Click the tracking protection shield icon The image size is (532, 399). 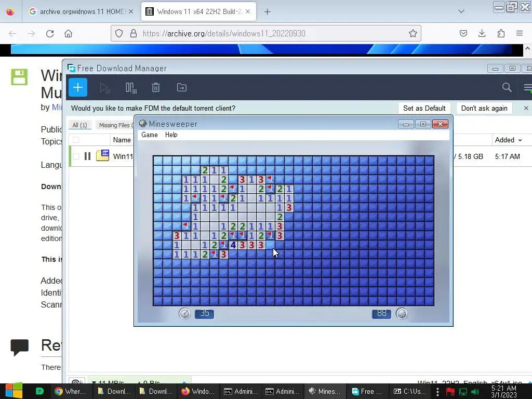point(119,33)
